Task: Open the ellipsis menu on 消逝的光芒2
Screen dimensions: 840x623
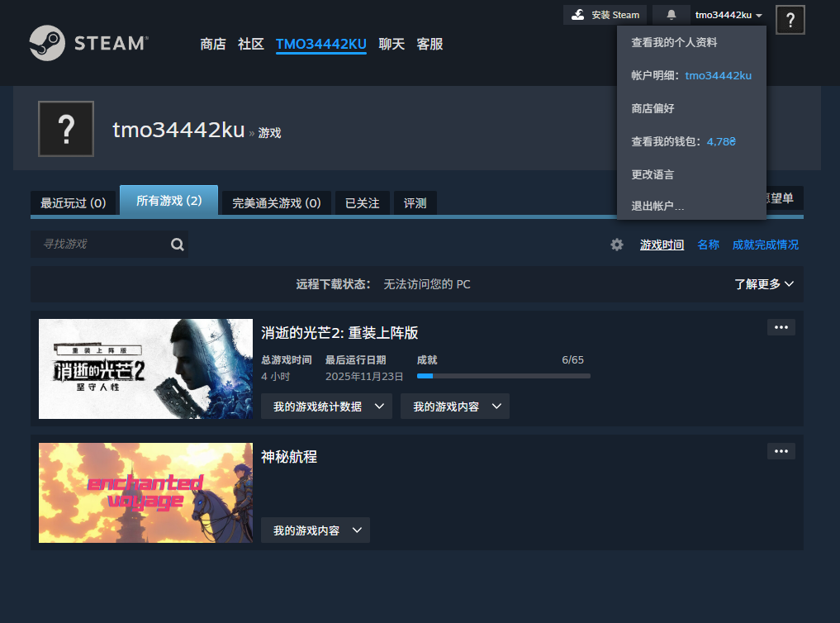Action: click(781, 327)
